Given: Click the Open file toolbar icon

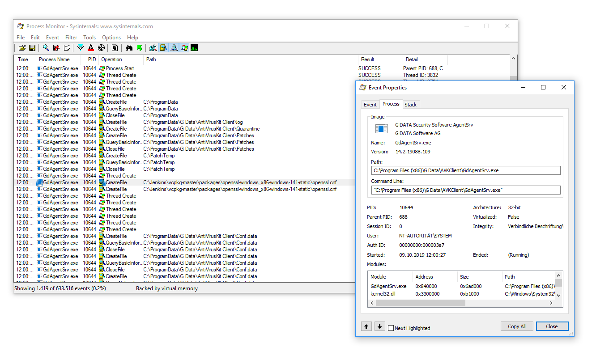Looking at the screenshot, I should [22, 48].
